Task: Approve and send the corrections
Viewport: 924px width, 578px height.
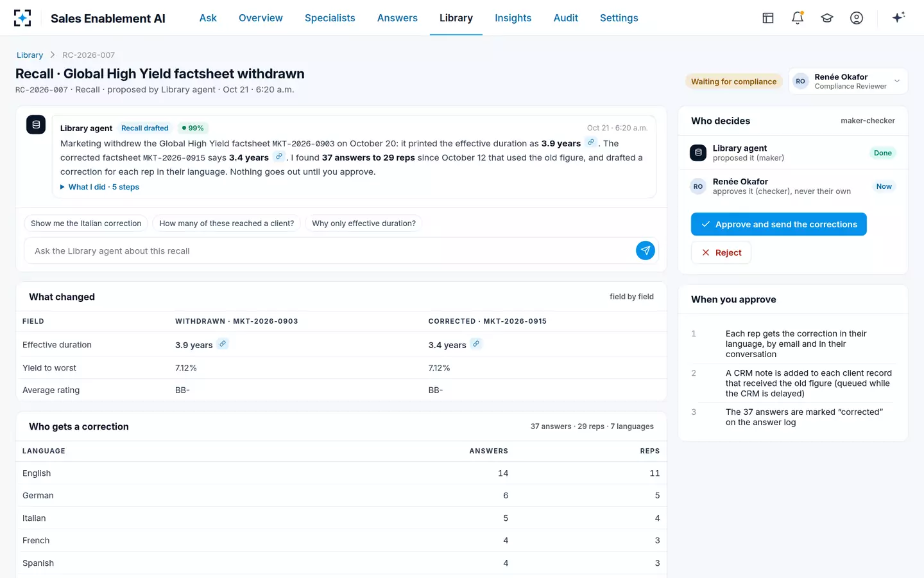Action: click(x=779, y=224)
